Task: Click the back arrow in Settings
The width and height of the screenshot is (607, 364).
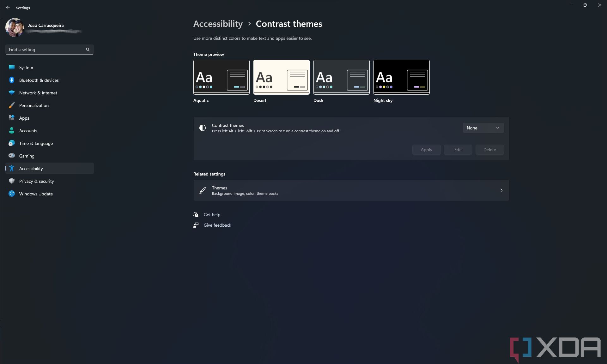Action: pyautogui.click(x=8, y=8)
